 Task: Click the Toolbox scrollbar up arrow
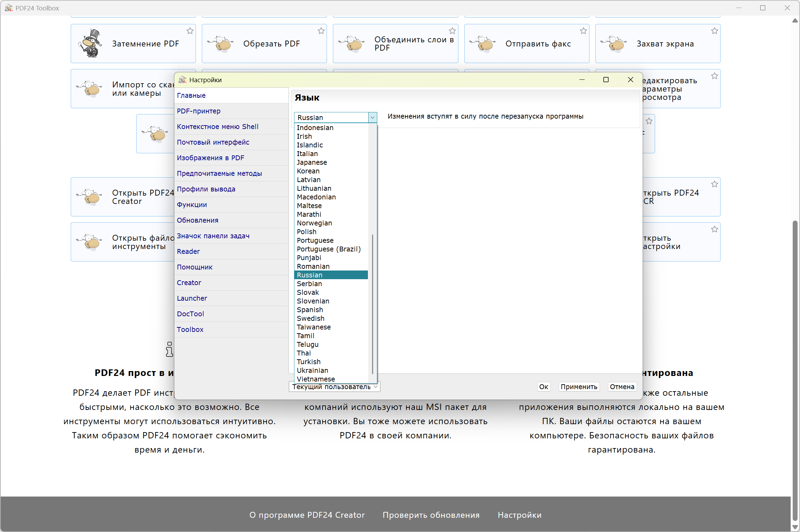tap(795, 20)
